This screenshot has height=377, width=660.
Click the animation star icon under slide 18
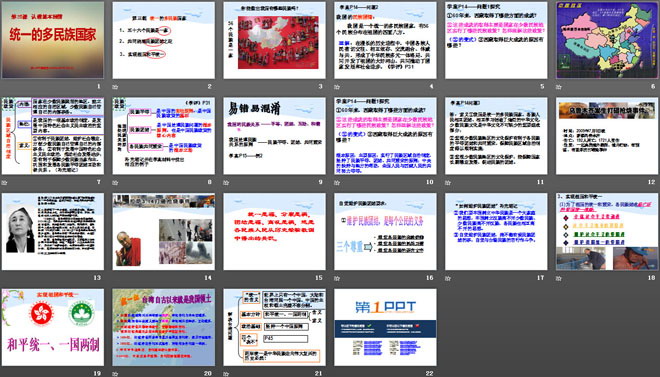[x=559, y=278]
